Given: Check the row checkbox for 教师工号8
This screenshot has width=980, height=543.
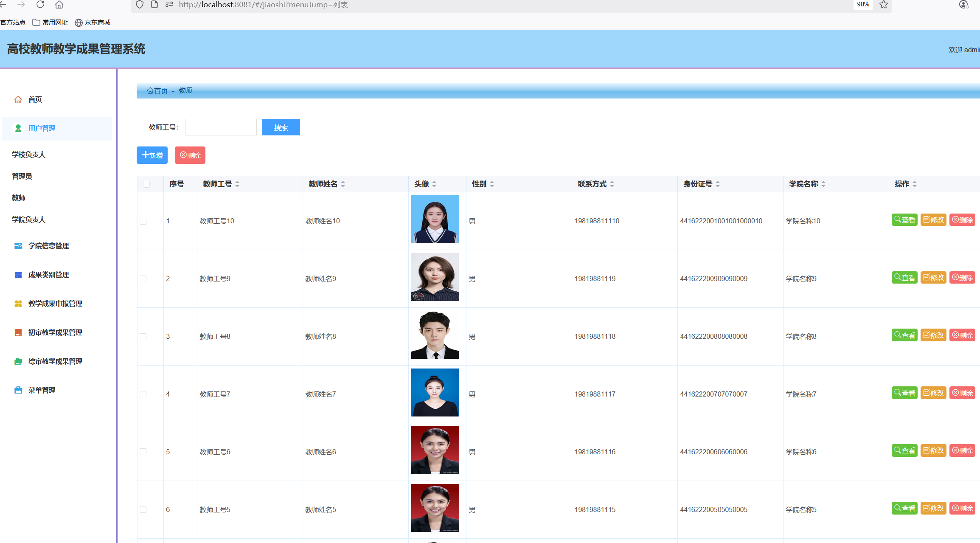Looking at the screenshot, I should click(x=143, y=337).
